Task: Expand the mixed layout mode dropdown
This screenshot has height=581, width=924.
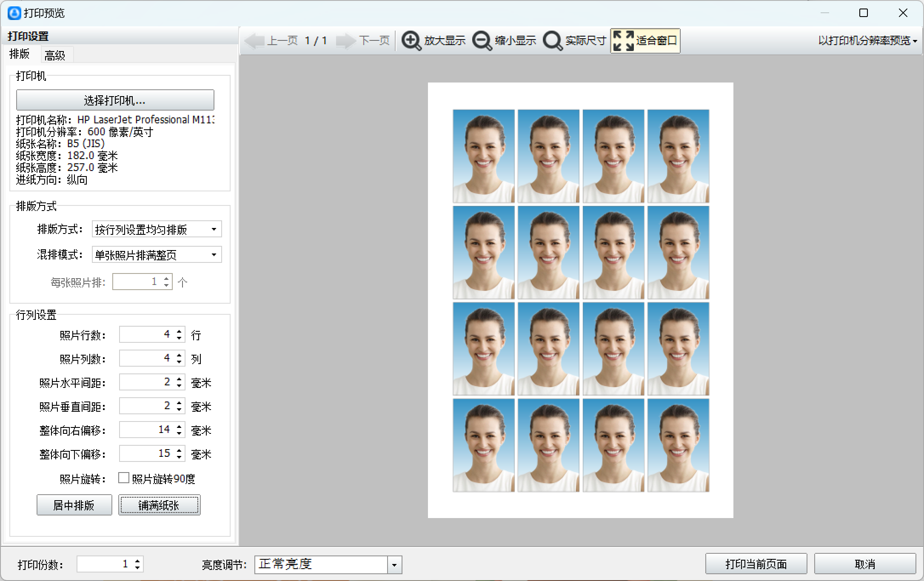Action: pyautogui.click(x=214, y=255)
